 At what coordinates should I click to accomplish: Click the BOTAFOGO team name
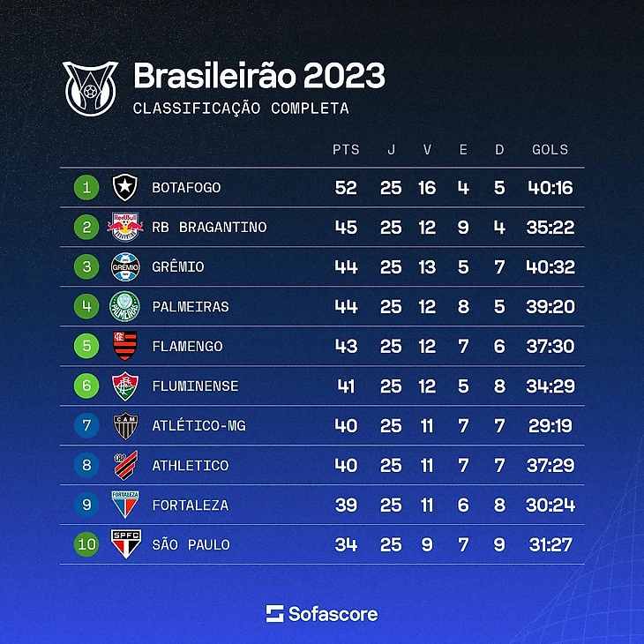tap(186, 188)
